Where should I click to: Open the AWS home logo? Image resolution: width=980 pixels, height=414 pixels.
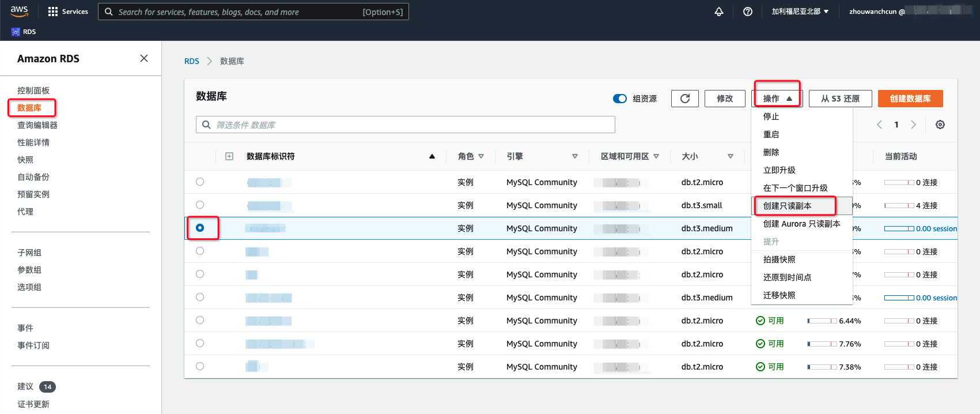[19, 11]
